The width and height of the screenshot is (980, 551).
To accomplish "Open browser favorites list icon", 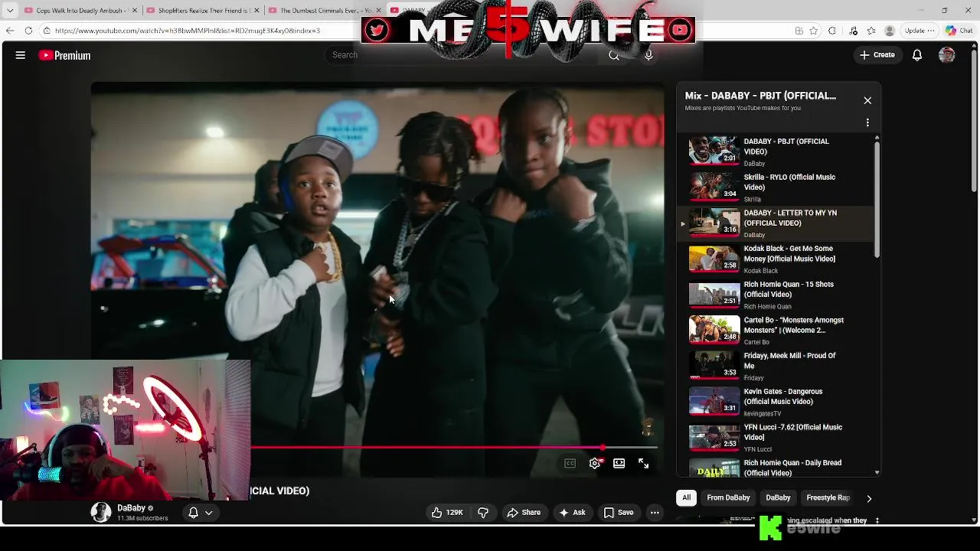I will pos(871,31).
